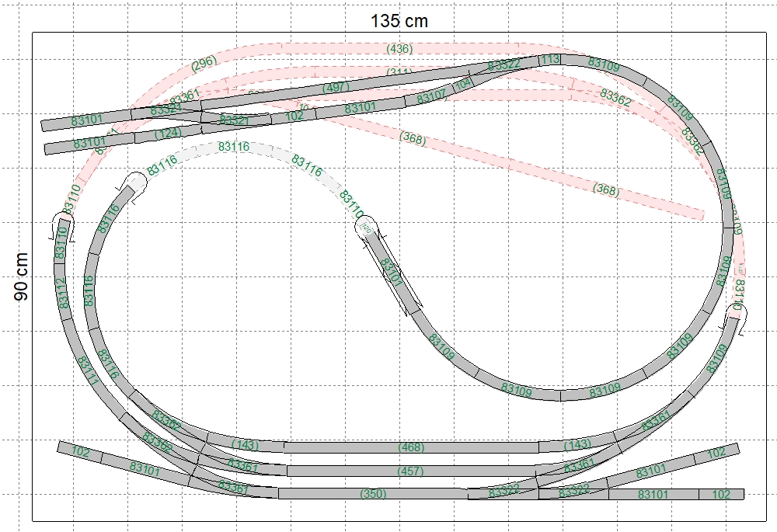777x532 pixels.
Task: Select the straight track labeled (457)
Action: click(x=410, y=471)
